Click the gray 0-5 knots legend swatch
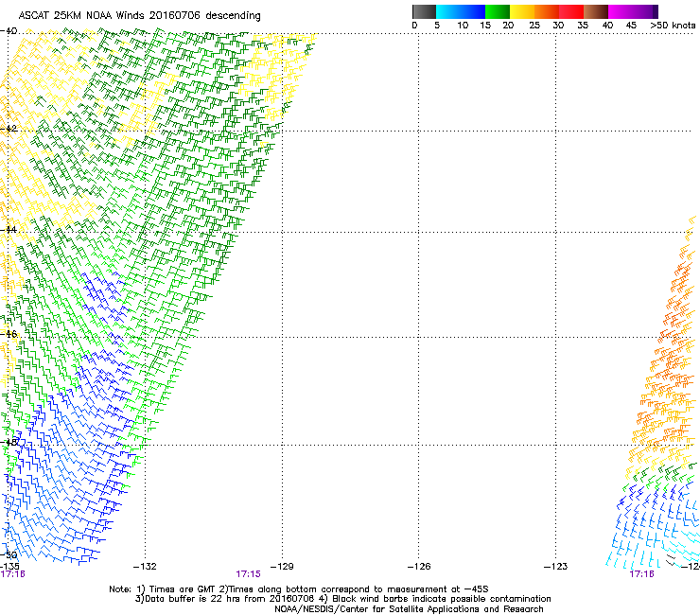Image resolution: width=700 pixels, height=615 pixels. 424,11
